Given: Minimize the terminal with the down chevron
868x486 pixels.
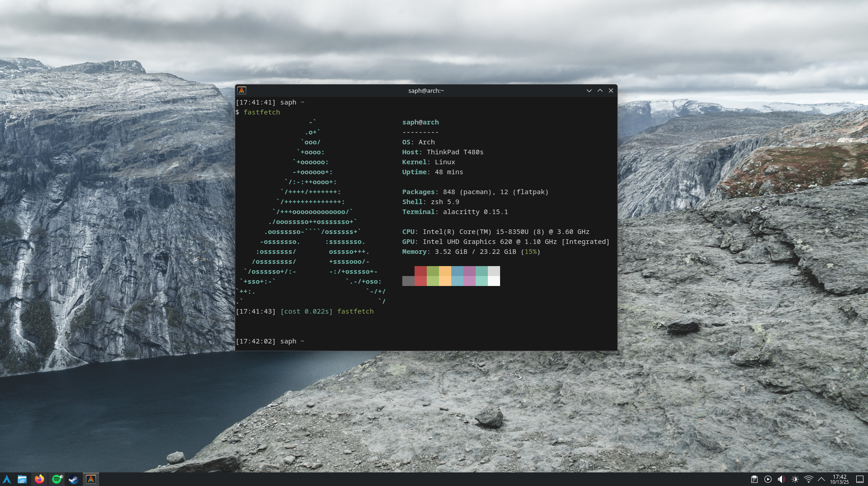Looking at the screenshot, I should click(589, 91).
